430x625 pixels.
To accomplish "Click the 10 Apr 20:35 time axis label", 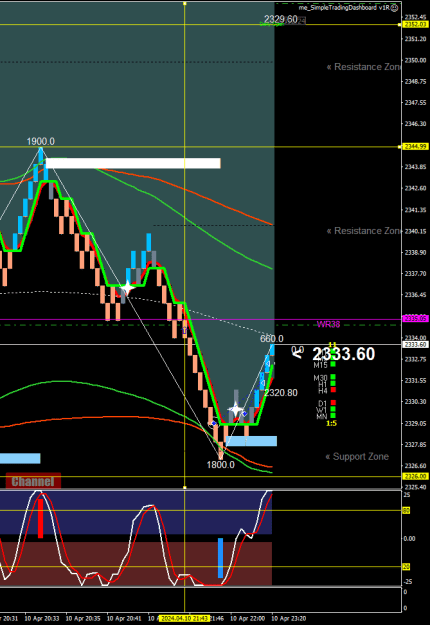I will [x=83, y=618].
